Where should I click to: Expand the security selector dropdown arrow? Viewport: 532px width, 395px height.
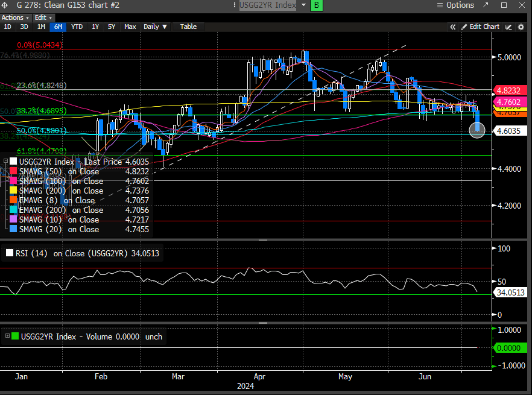(x=303, y=5)
